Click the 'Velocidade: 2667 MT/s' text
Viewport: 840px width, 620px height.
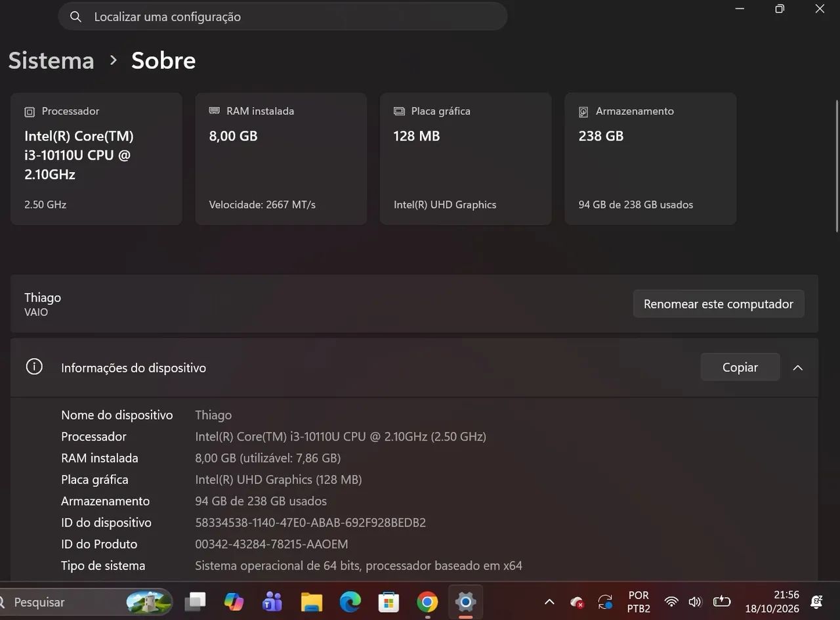click(x=262, y=205)
